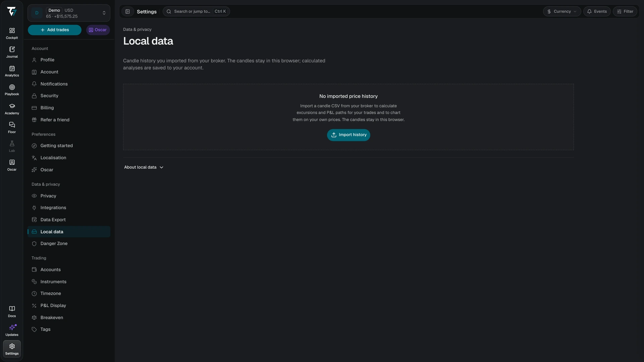Click the Import history button
Image resolution: width=644 pixels, height=362 pixels.
348,135
